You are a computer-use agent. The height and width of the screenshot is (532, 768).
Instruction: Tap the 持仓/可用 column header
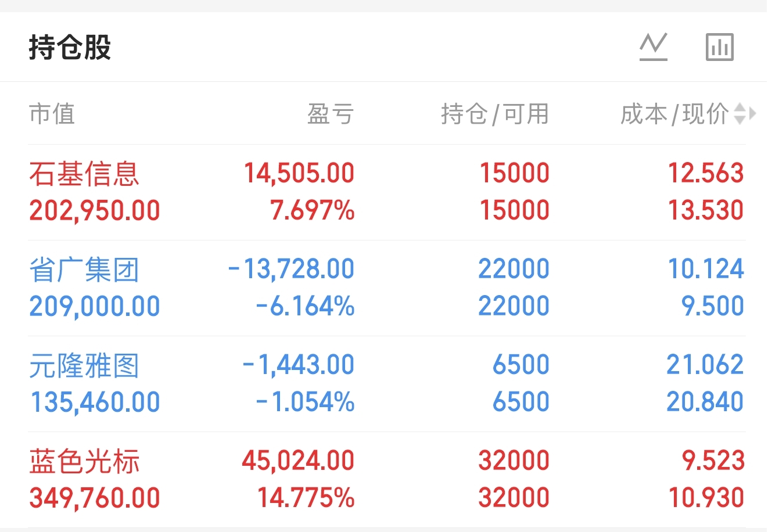[494, 114]
